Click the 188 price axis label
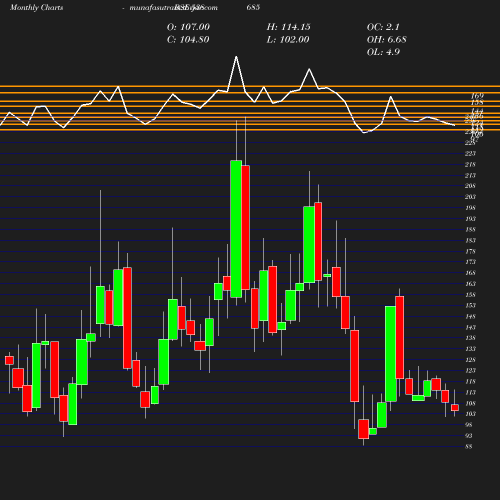This screenshot has width=500, height=500. tap(470, 230)
